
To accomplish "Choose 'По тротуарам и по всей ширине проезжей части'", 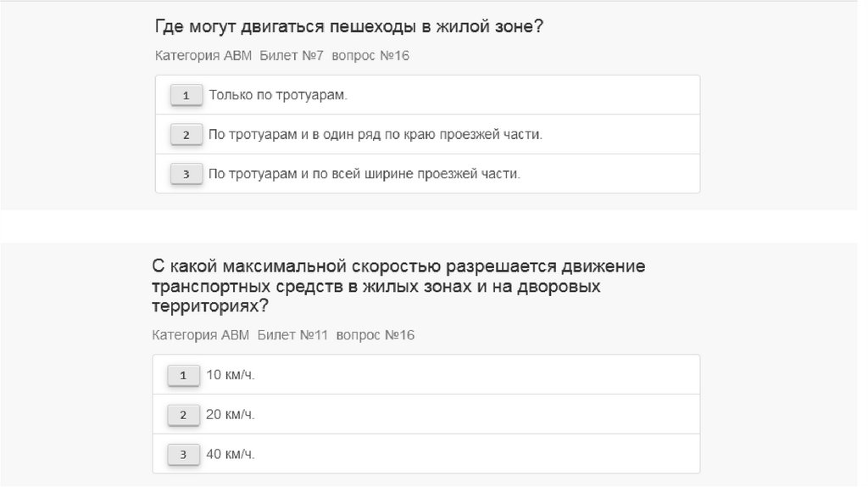I will coord(364,174).
